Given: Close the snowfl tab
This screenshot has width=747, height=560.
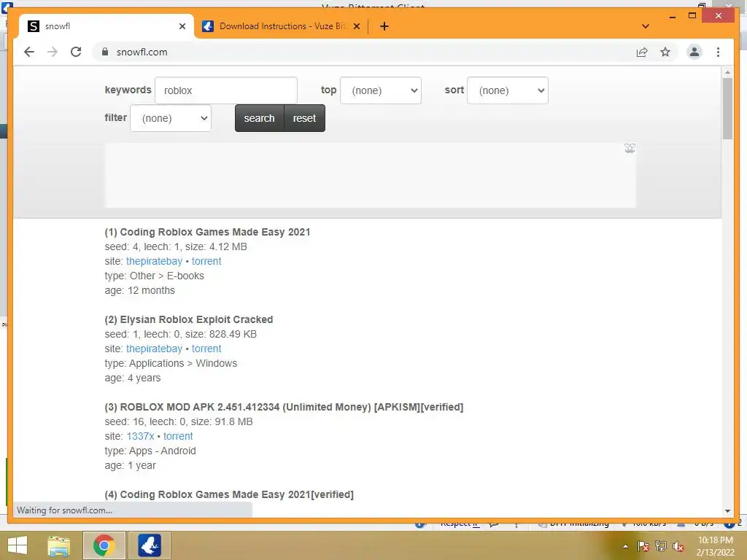Looking at the screenshot, I should click(x=182, y=26).
